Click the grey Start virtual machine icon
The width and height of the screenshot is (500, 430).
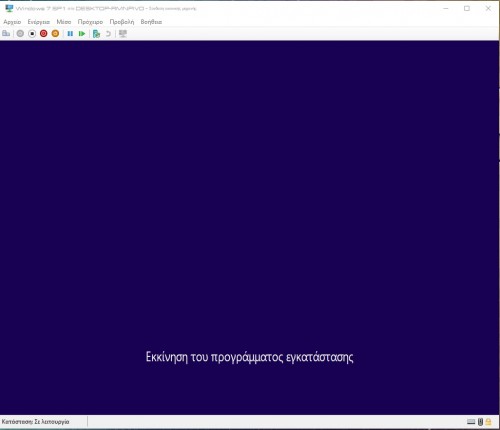[x=20, y=34]
